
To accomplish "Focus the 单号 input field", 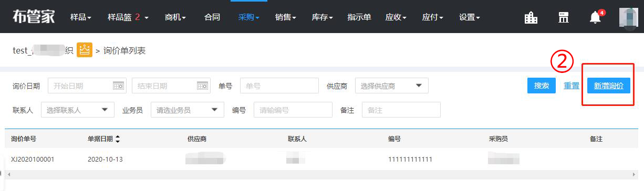I will (x=279, y=86).
